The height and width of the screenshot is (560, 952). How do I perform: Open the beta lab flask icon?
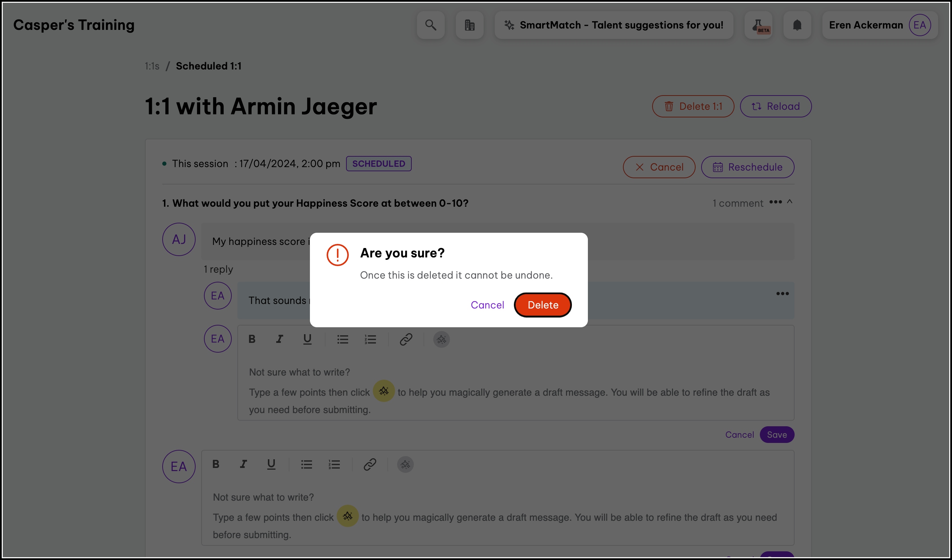(x=758, y=25)
